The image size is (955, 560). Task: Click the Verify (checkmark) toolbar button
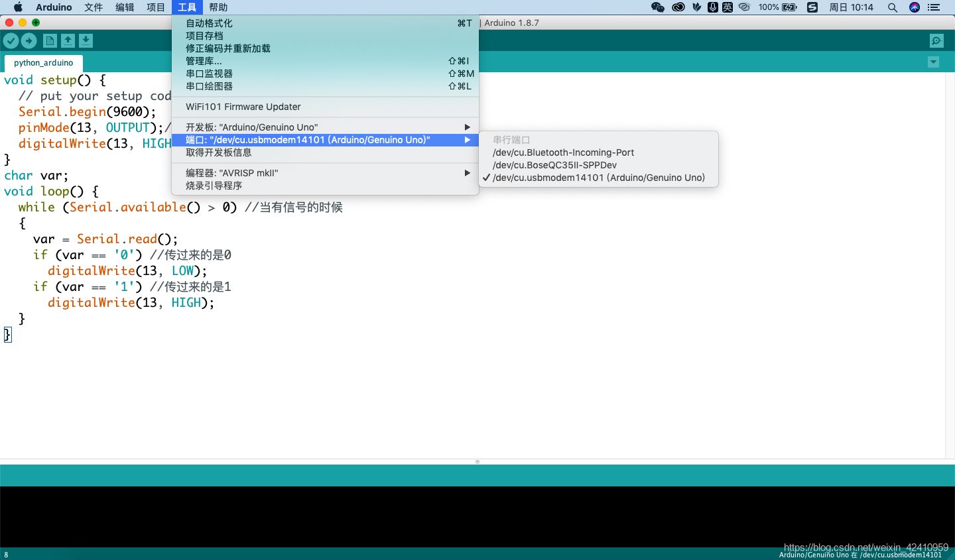tap(11, 40)
